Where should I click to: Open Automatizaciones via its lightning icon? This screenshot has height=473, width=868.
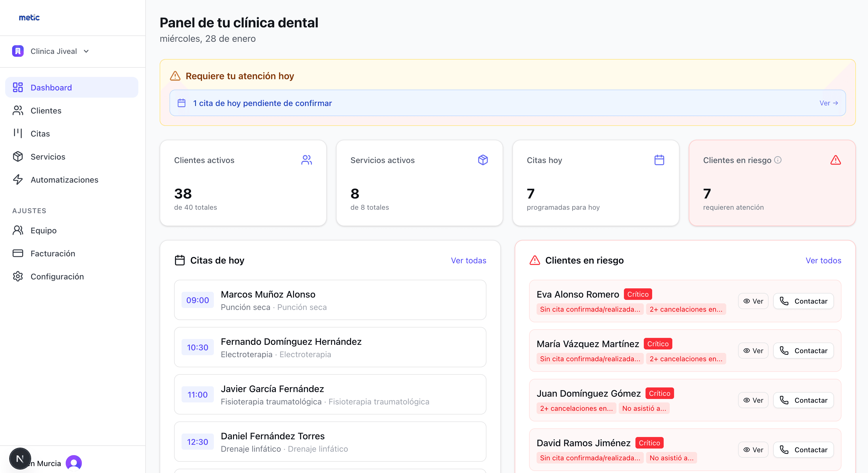click(x=18, y=179)
